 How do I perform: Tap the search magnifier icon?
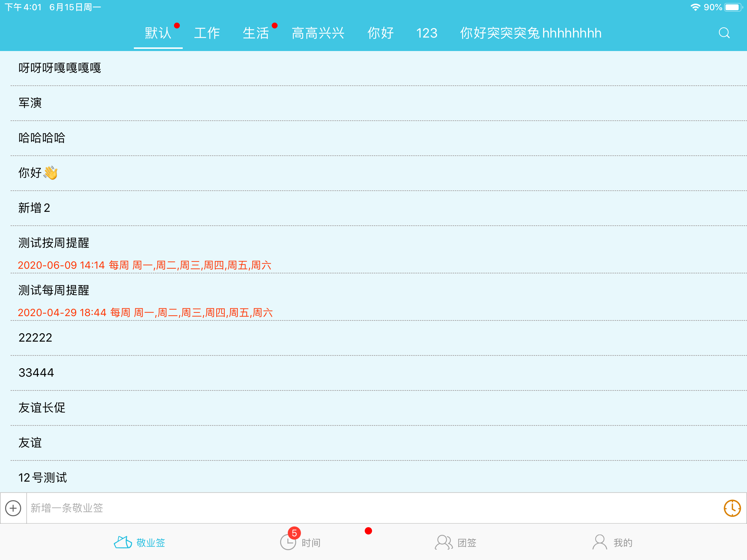click(x=724, y=33)
